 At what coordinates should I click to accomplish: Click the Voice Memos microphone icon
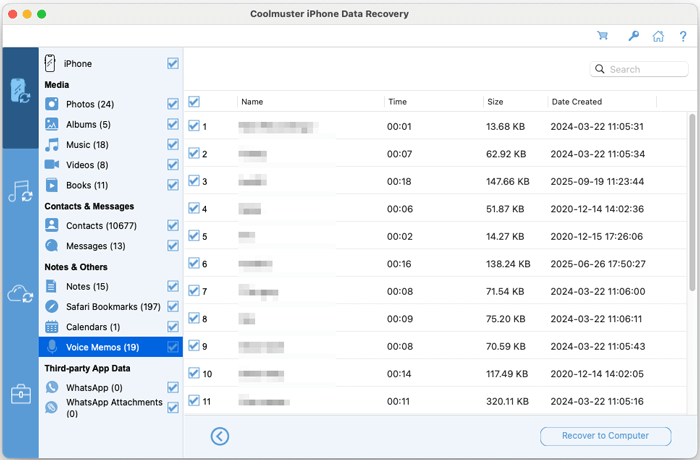52,347
